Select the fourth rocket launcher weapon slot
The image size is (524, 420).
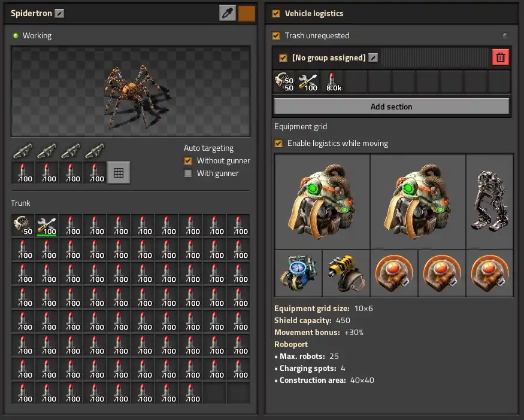tap(95, 151)
